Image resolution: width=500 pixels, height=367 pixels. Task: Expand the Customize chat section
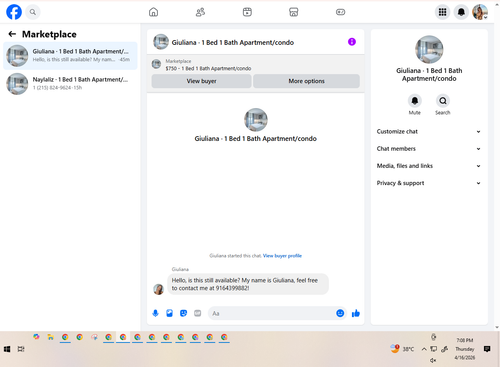click(429, 131)
